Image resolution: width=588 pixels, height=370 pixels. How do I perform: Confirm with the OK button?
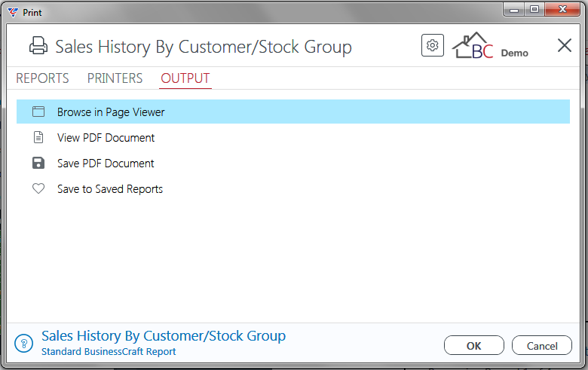click(474, 345)
